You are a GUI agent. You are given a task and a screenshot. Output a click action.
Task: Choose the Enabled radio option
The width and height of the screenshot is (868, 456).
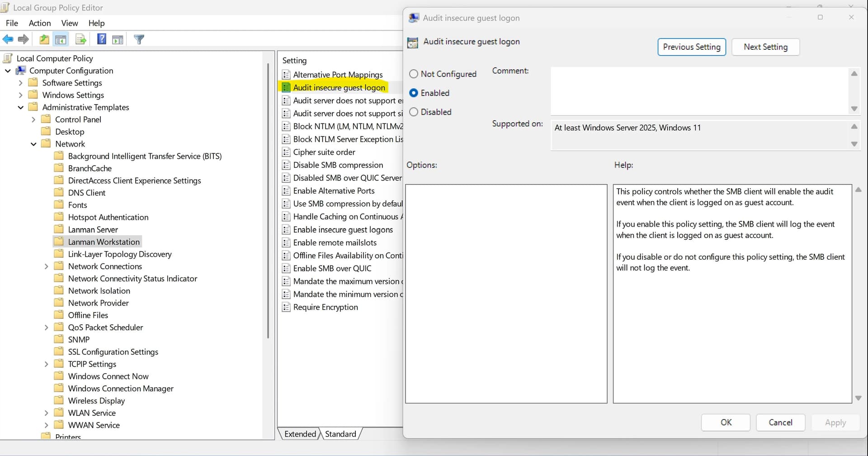[413, 93]
